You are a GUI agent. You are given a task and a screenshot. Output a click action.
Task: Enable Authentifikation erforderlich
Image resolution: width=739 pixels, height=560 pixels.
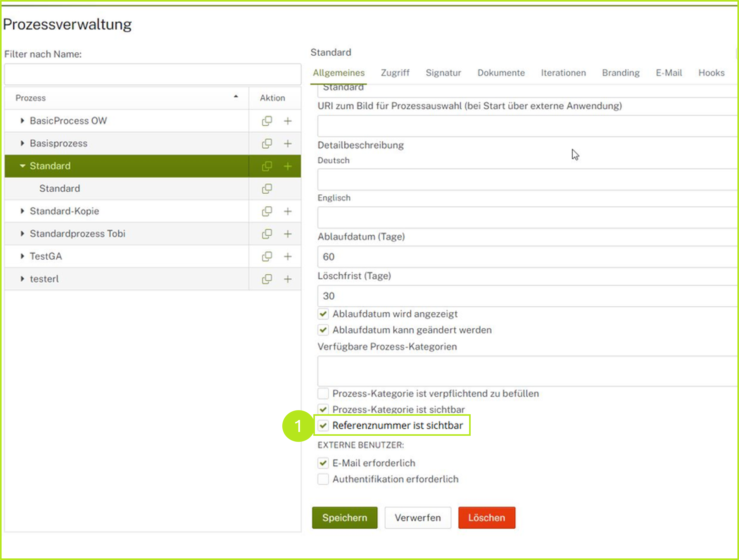323,479
